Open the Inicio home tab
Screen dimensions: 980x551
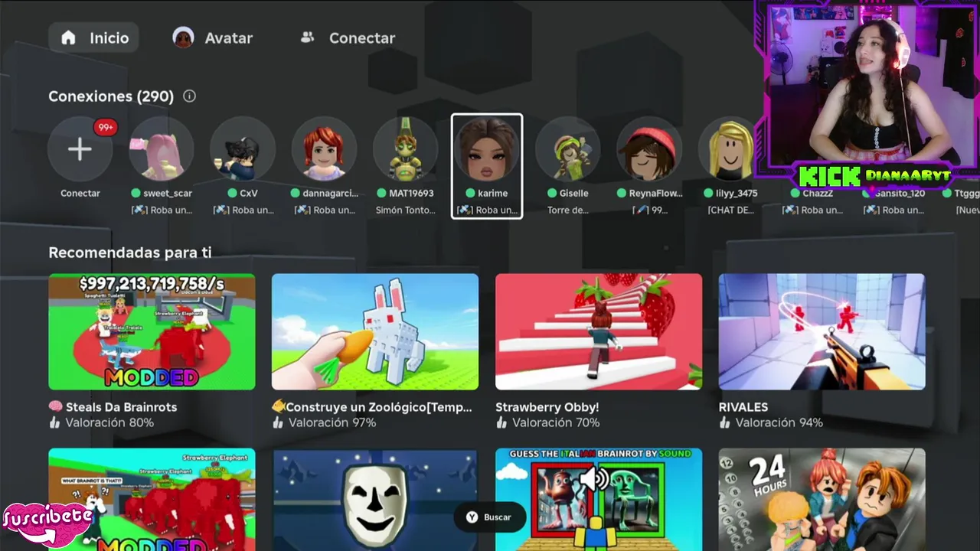point(93,37)
